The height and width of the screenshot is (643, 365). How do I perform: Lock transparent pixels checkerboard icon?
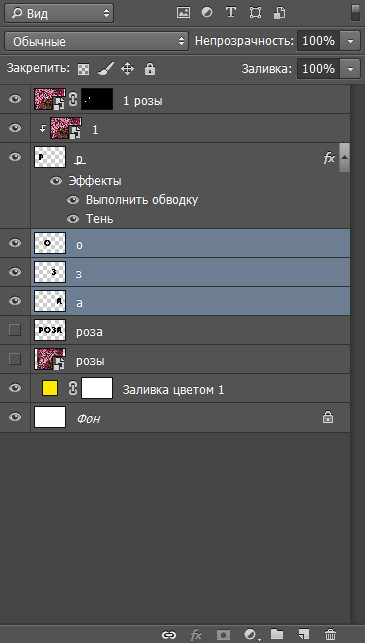click(x=84, y=69)
